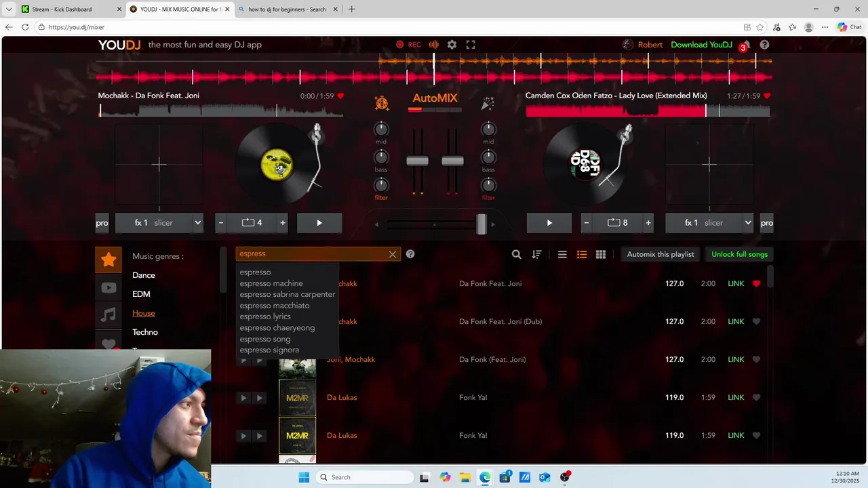The width and height of the screenshot is (868, 488).
Task: Open YouDJ settings gear
Action: click(x=452, y=45)
